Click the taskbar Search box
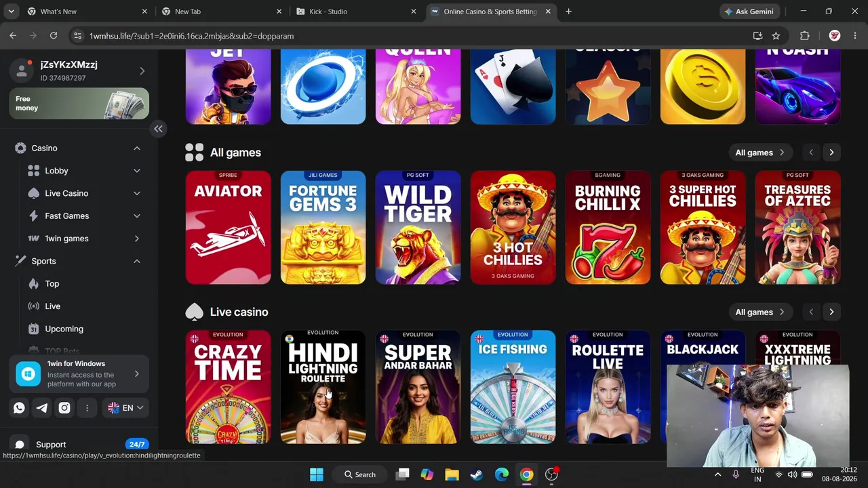The width and height of the screenshot is (868, 488). click(360, 474)
